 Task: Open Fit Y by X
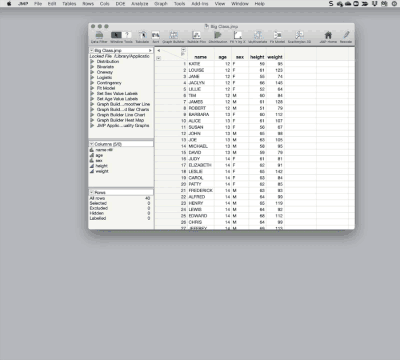pyautogui.click(x=238, y=37)
